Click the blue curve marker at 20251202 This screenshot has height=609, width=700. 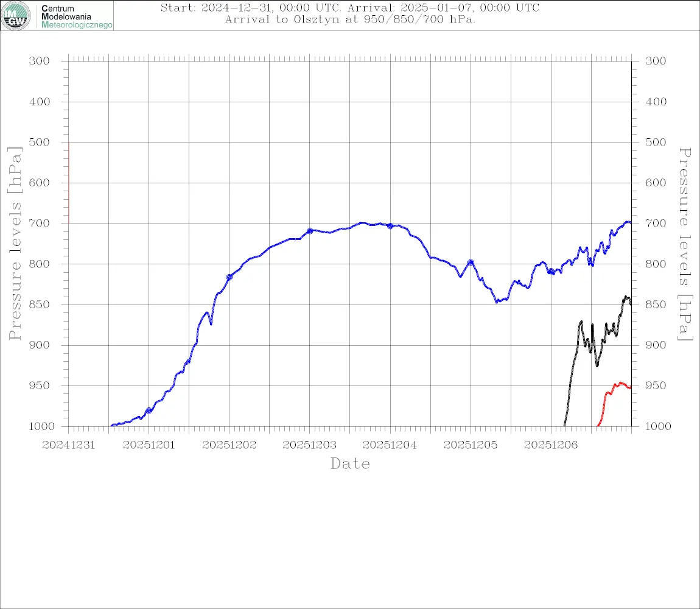click(229, 277)
